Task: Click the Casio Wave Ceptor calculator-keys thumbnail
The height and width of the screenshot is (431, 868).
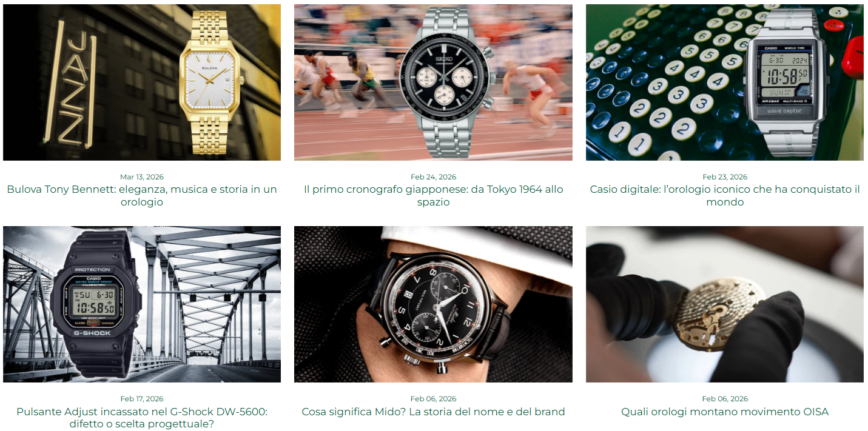Action: click(725, 82)
